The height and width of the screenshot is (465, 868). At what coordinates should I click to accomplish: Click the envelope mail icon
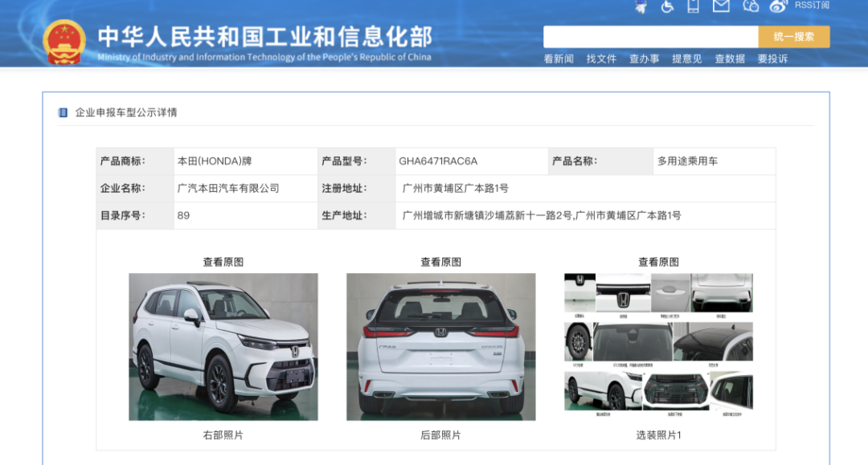coord(721,6)
